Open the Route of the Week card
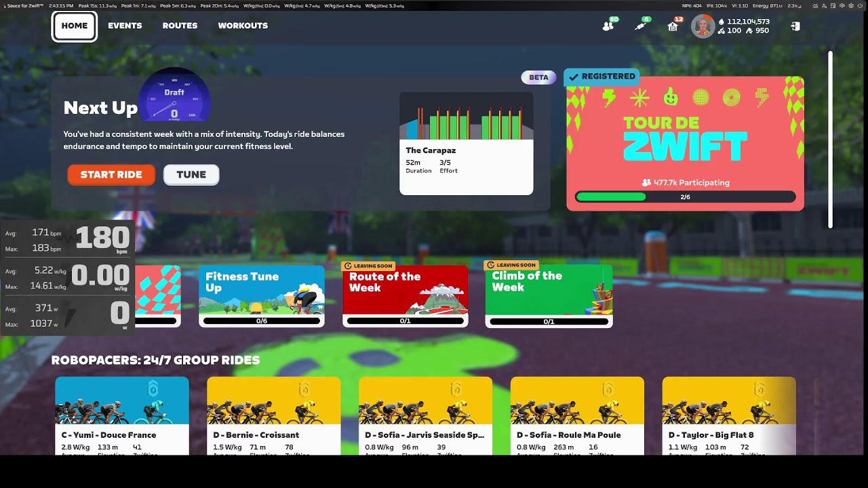The image size is (868, 488). click(405, 296)
